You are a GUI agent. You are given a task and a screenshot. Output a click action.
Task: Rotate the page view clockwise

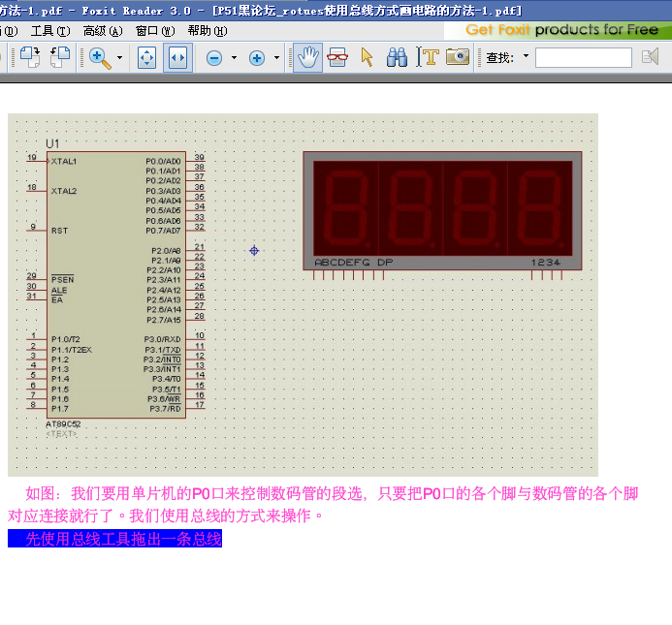(29, 57)
